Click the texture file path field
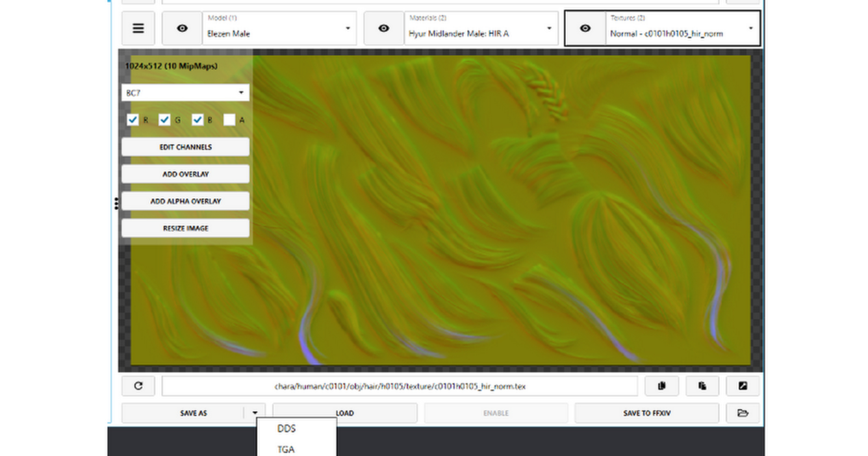Screen dimensions: 868x456 [x=399, y=386]
